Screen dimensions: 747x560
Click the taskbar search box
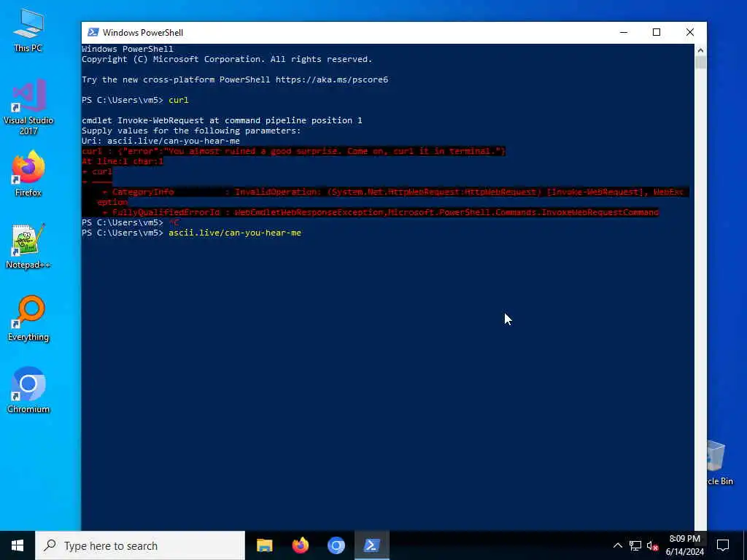pyautogui.click(x=140, y=545)
